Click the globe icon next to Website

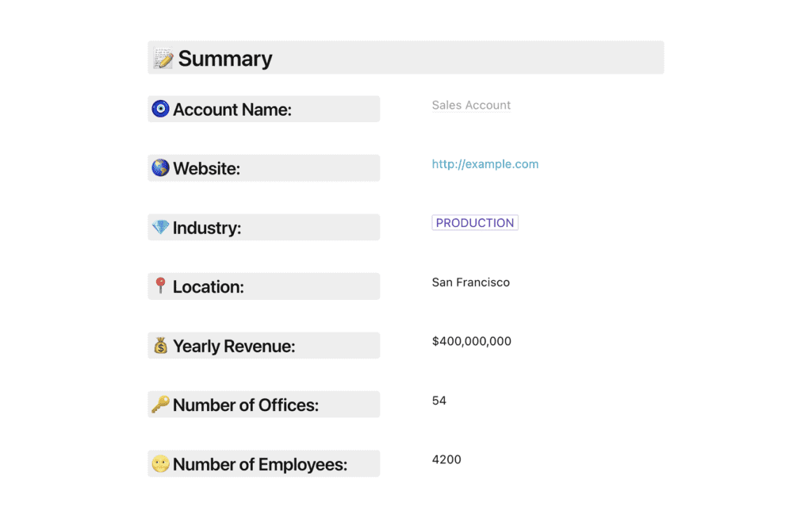click(x=160, y=168)
